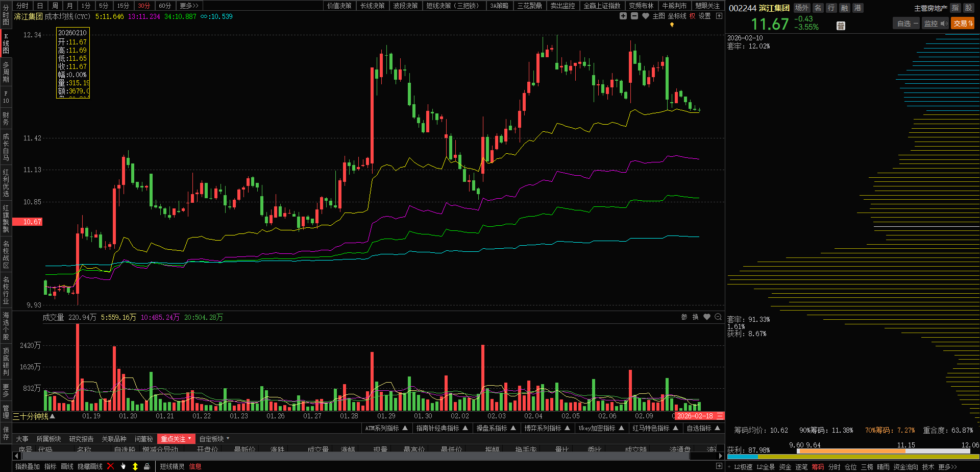Click the 参 icon in volume panel
The image size is (980, 472).
(684, 317)
